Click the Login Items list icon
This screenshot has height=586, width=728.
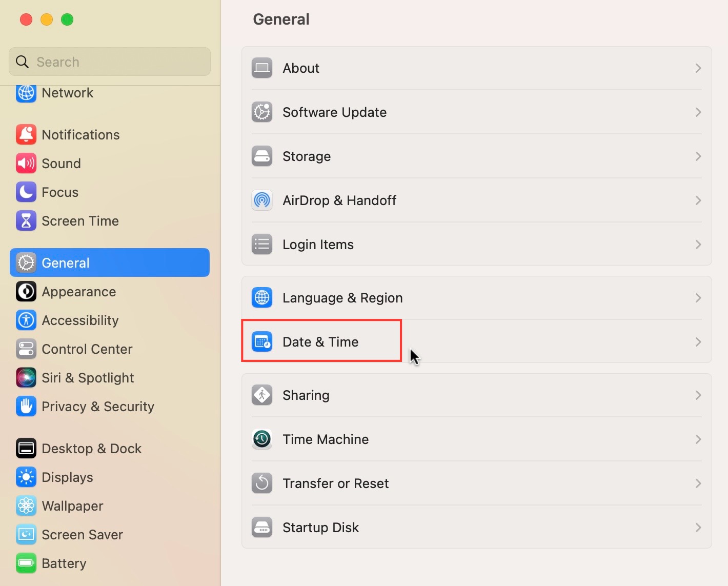click(262, 245)
